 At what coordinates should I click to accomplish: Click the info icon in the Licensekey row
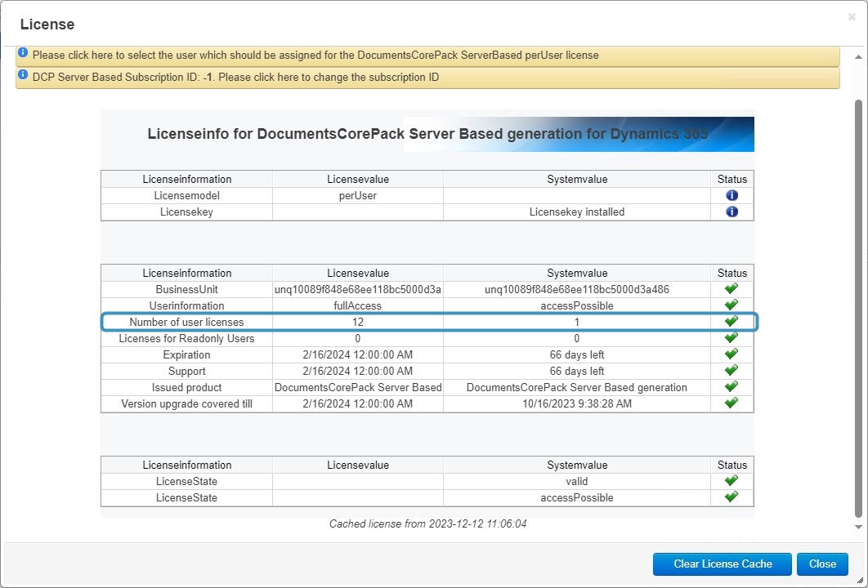click(732, 212)
